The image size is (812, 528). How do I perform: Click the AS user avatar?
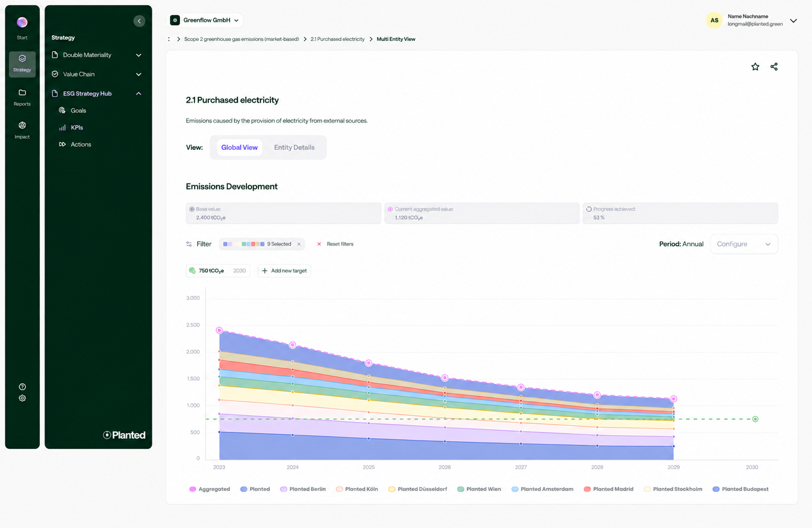(714, 20)
